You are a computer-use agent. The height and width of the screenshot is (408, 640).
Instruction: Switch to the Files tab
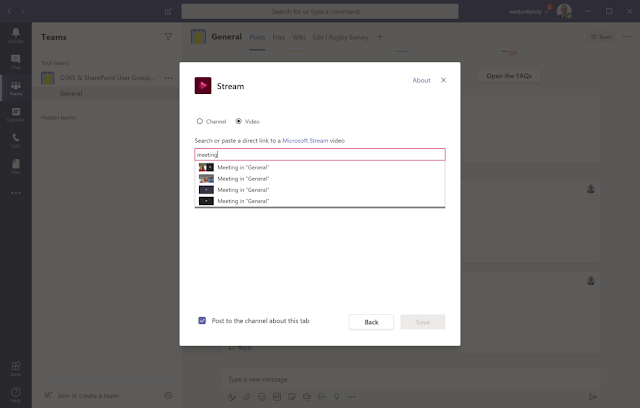tap(279, 37)
